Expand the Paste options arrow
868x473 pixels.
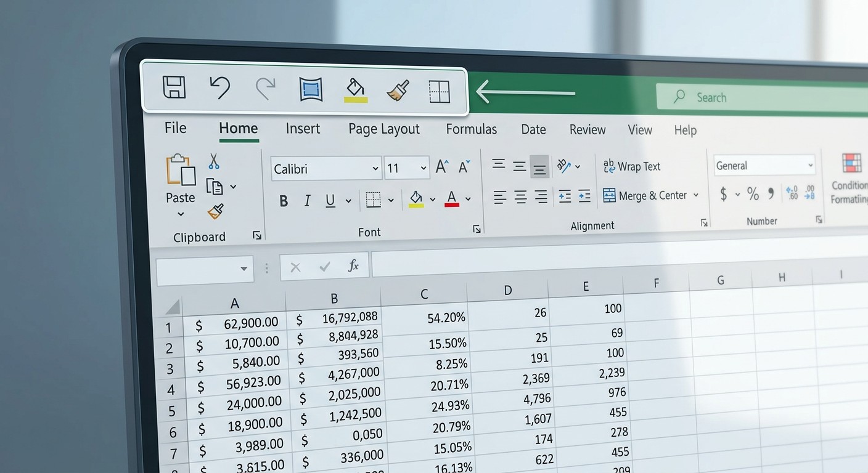pyautogui.click(x=181, y=214)
